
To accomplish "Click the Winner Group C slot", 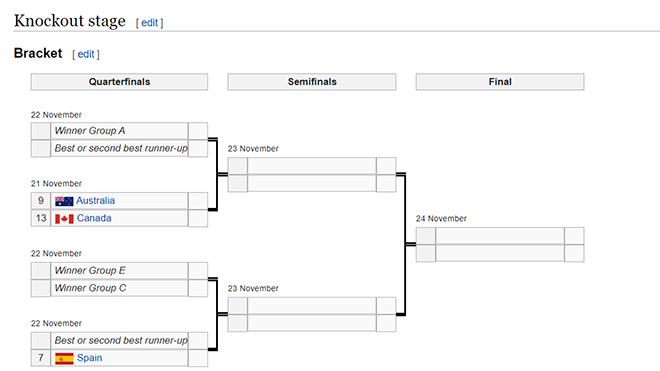I will [x=119, y=288].
